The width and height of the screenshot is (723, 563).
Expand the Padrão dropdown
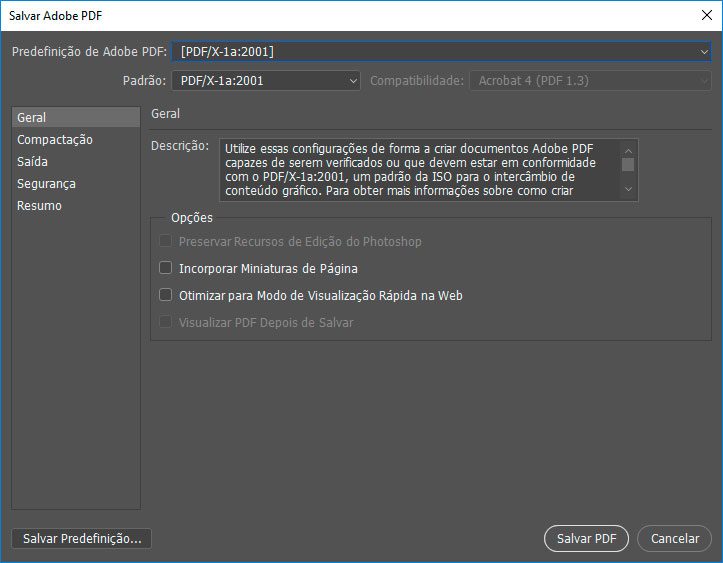point(265,81)
